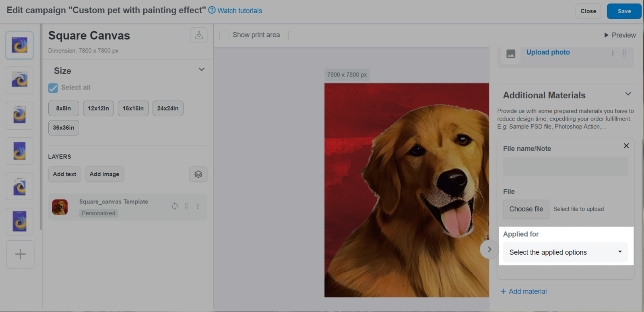Click the Upload photo link
Image resolution: width=644 pixels, height=312 pixels.
pyautogui.click(x=548, y=52)
